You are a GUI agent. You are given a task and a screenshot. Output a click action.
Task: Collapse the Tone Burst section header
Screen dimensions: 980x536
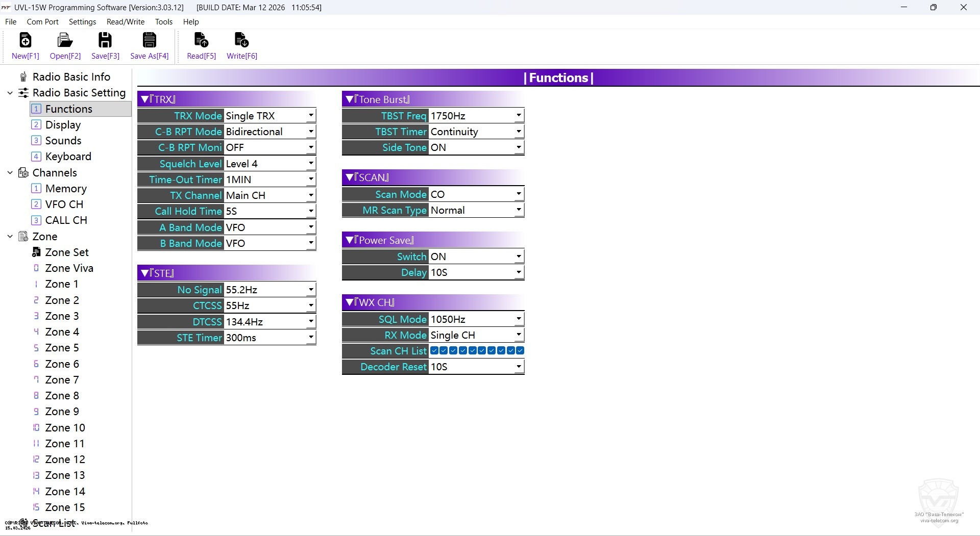(x=350, y=99)
